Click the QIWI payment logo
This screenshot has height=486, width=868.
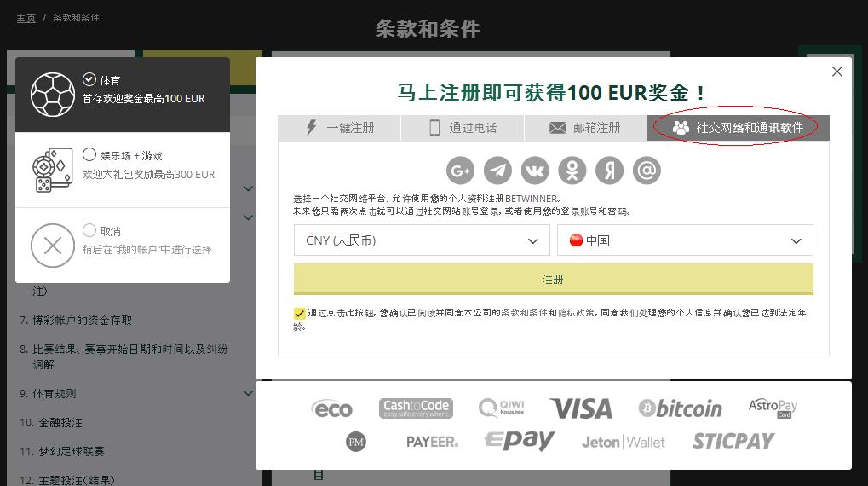[501, 408]
